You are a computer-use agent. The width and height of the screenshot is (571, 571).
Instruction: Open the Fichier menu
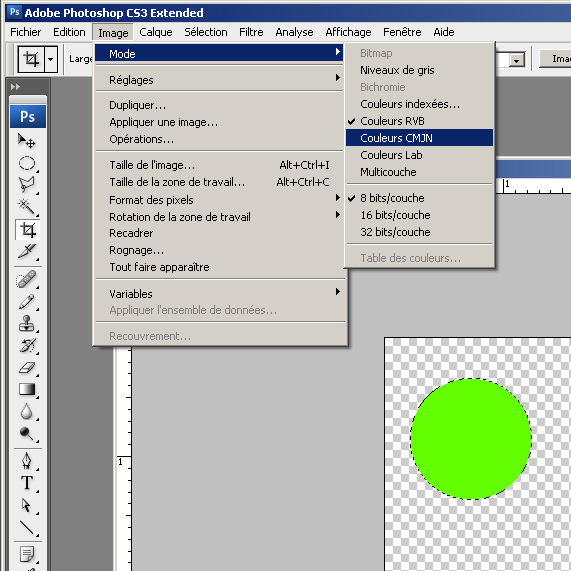(x=25, y=32)
